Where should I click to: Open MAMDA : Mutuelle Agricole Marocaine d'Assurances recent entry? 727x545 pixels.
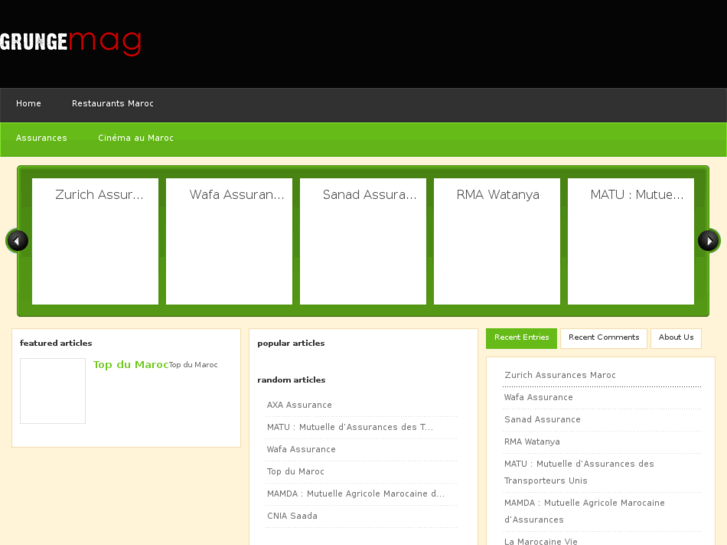(x=585, y=511)
